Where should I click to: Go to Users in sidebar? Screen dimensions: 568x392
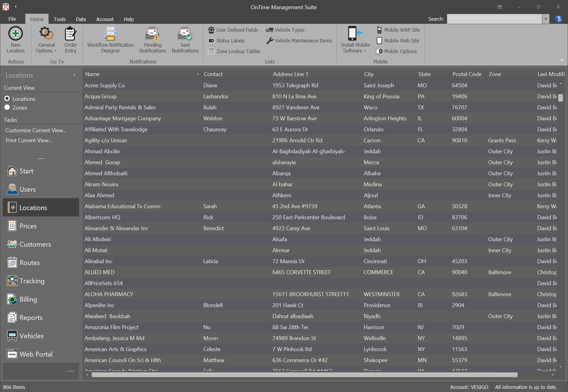[41, 189]
